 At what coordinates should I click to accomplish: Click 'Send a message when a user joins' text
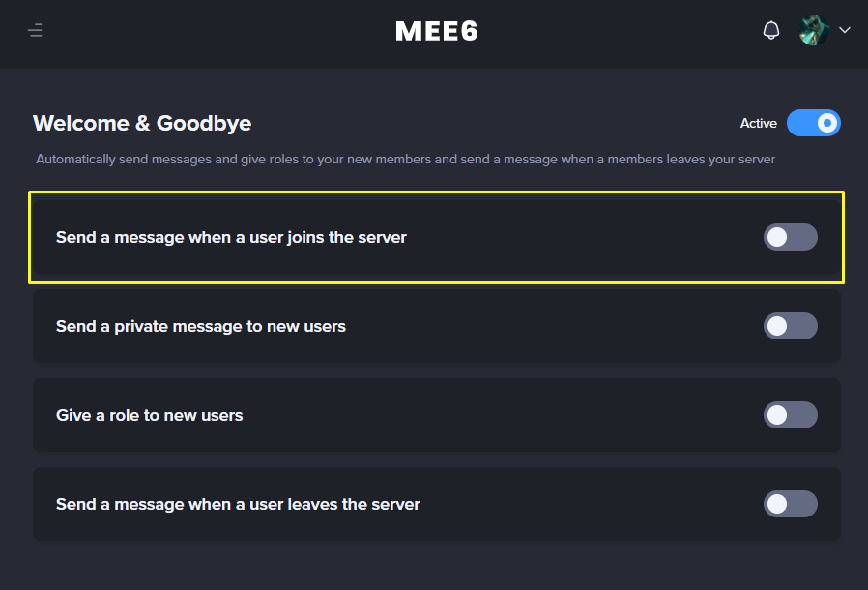pos(231,237)
